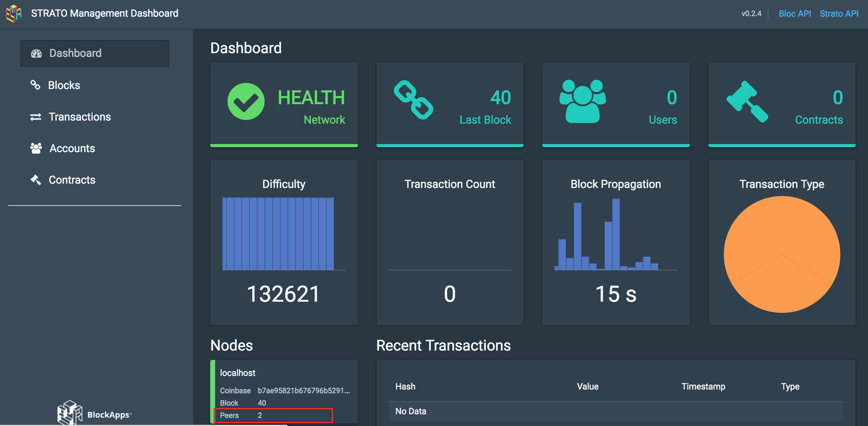Image resolution: width=868 pixels, height=426 pixels.
Task: Click the Transactions arrows icon in sidebar
Action: (x=35, y=117)
